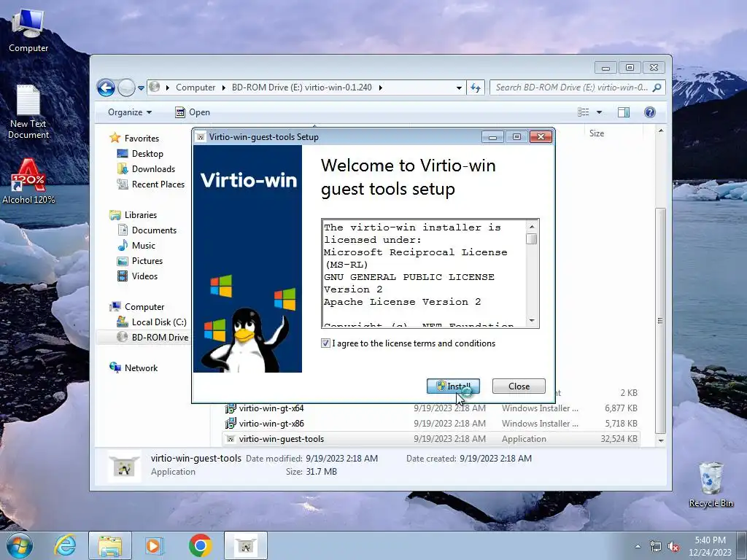The image size is (747, 560).
Task: Click the file list scroll-down arrow
Action: (x=661, y=441)
